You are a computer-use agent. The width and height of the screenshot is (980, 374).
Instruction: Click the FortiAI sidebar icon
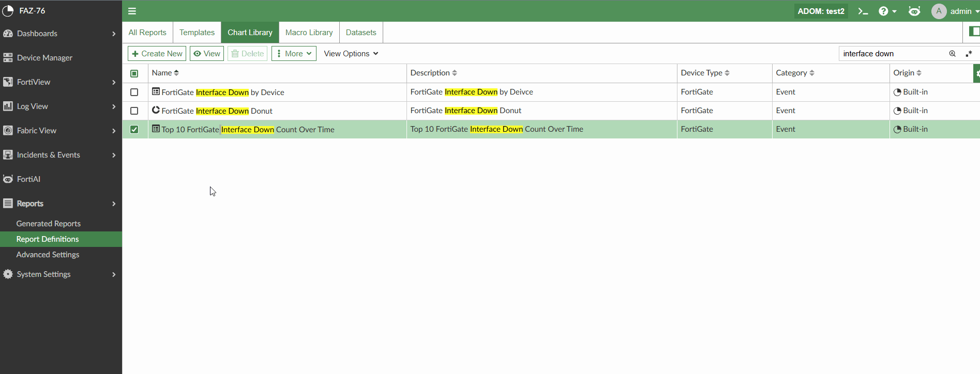(x=8, y=179)
